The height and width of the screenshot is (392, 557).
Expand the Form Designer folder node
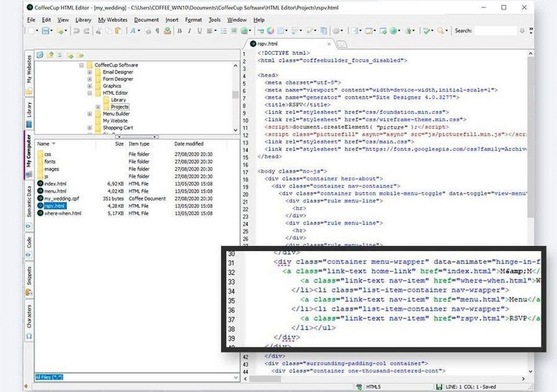tap(90, 79)
